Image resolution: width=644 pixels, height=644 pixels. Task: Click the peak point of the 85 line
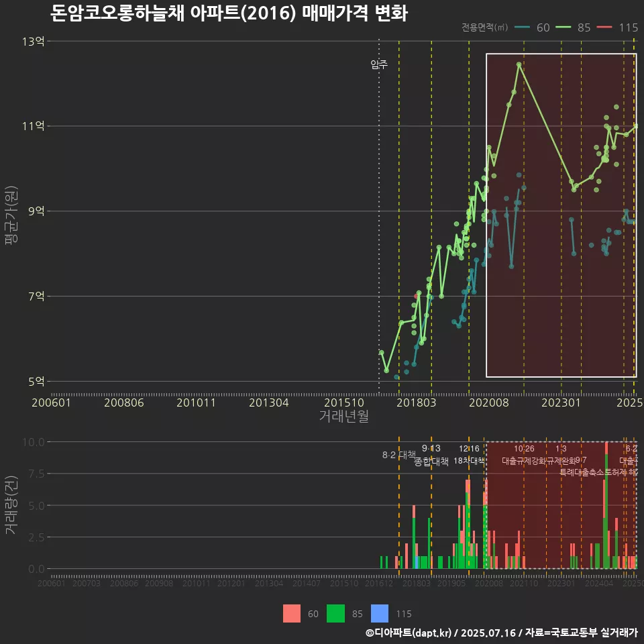(x=519, y=64)
